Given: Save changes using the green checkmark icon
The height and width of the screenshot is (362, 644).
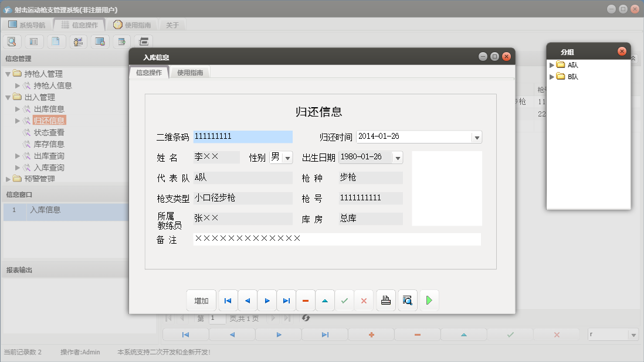Looking at the screenshot, I should click(345, 300).
